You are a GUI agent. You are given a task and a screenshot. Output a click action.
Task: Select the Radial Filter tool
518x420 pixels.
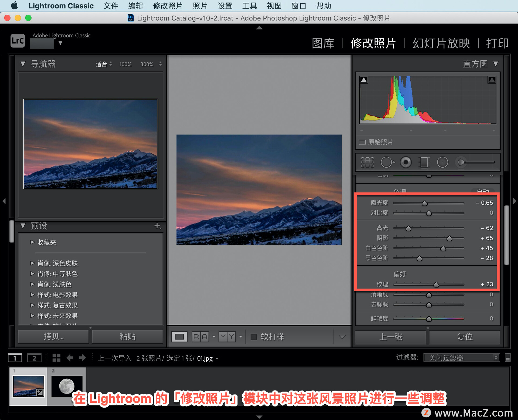pyautogui.click(x=442, y=162)
